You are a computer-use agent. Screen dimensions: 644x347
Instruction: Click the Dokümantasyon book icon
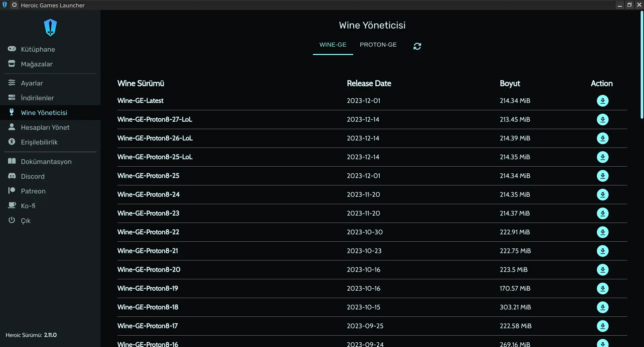tap(12, 161)
